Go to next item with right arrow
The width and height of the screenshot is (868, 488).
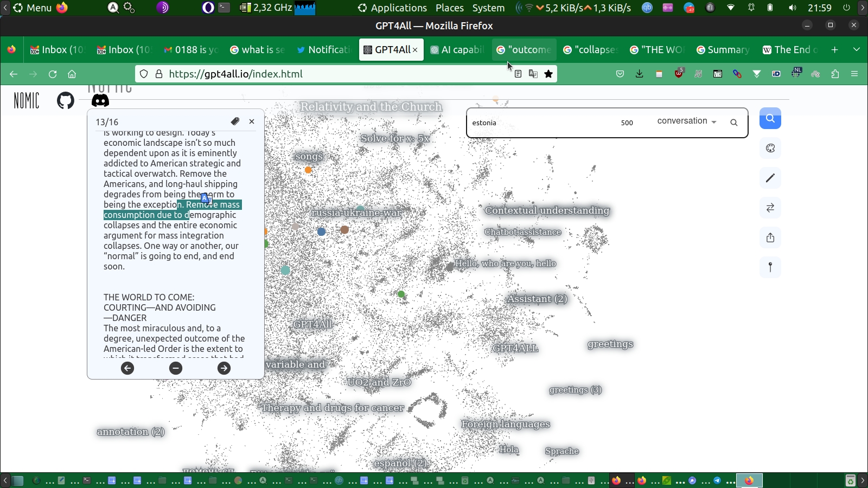tap(224, 368)
